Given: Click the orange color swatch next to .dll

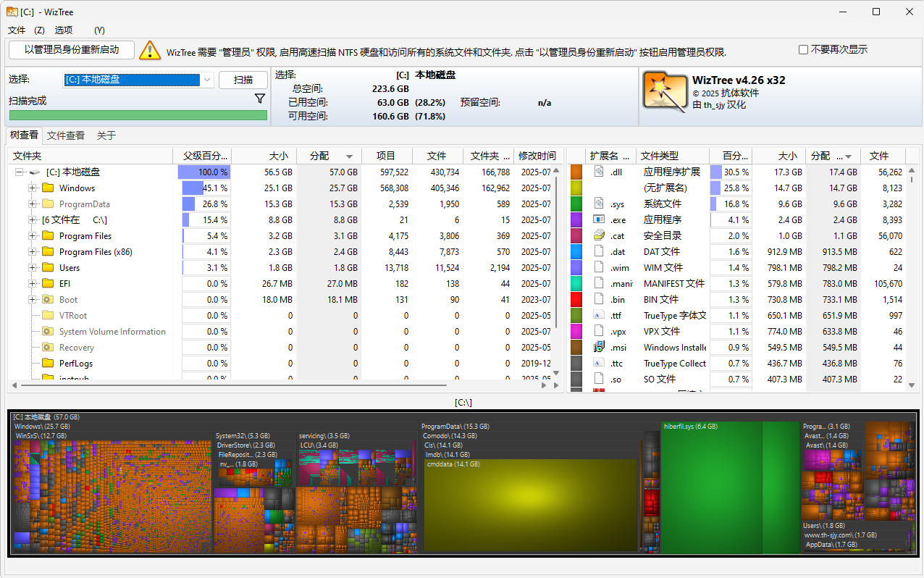Looking at the screenshot, I should [x=576, y=172].
